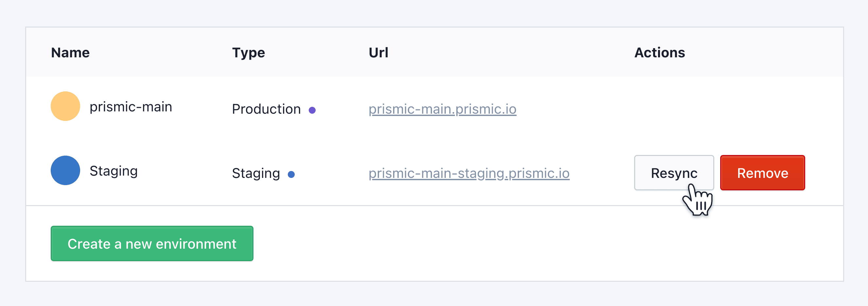This screenshot has height=306, width=868.
Task: Click the orange prismic-main environment avatar
Action: click(65, 106)
